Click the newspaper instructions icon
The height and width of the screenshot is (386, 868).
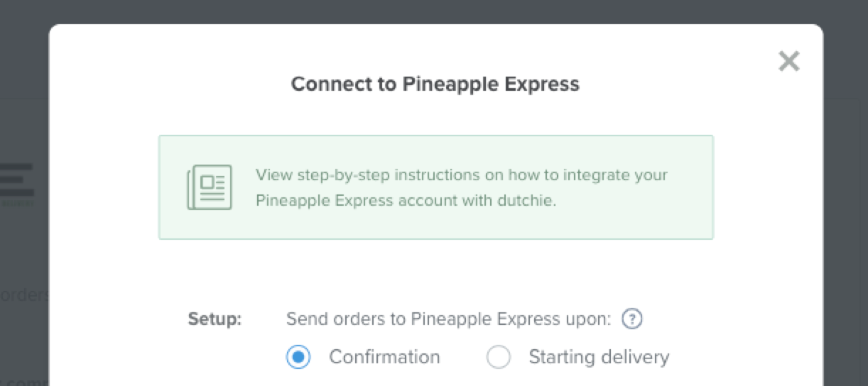pyautogui.click(x=210, y=187)
